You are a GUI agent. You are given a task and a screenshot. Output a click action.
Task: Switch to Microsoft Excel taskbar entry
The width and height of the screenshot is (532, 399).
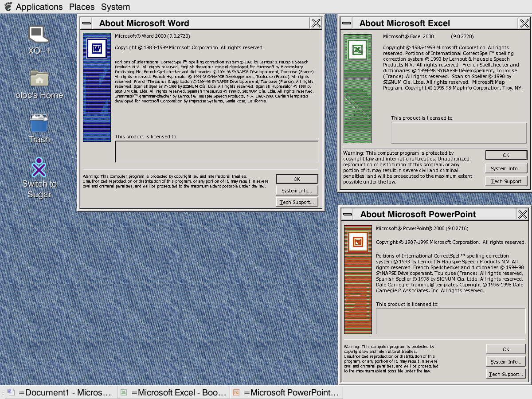coord(173,392)
